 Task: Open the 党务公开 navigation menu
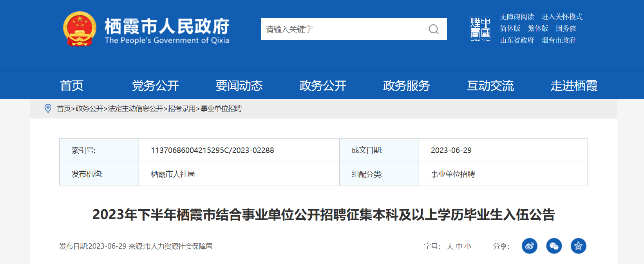pyautogui.click(x=156, y=86)
